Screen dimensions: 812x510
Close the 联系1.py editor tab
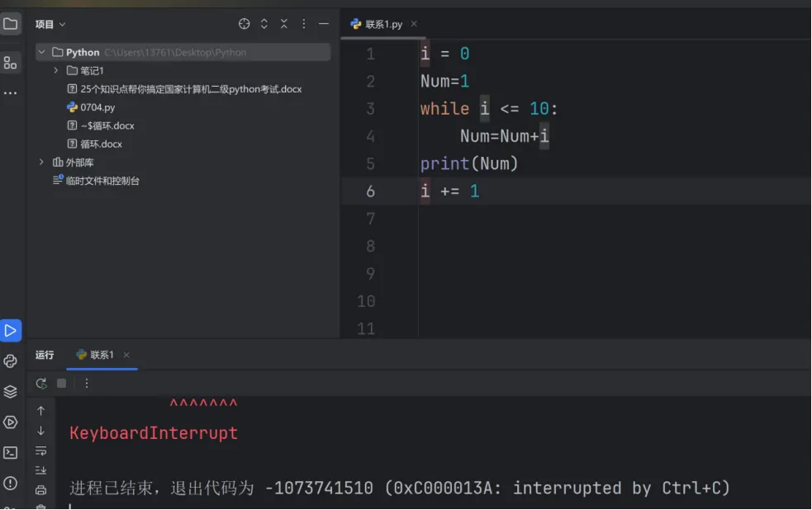pos(414,24)
